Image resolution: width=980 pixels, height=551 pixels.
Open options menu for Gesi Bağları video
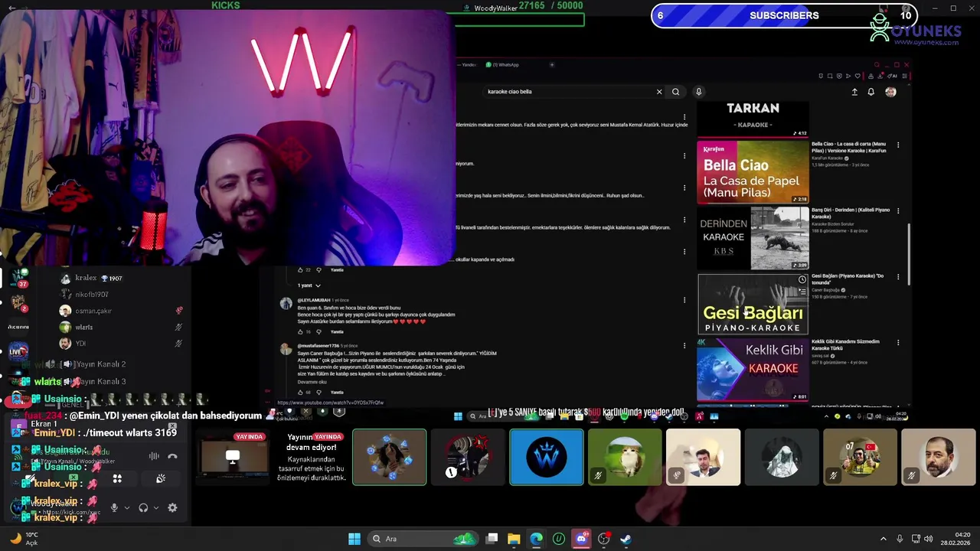[x=898, y=276]
